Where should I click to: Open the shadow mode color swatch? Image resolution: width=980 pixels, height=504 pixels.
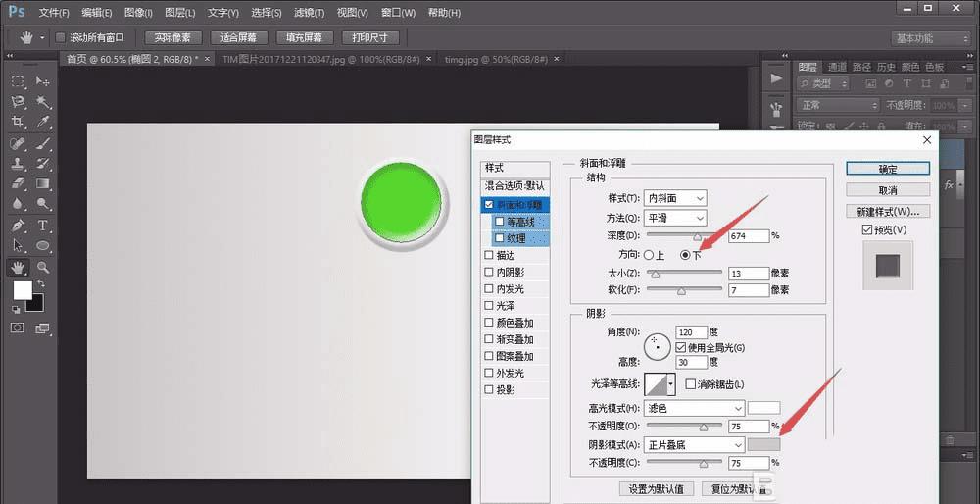(x=763, y=444)
